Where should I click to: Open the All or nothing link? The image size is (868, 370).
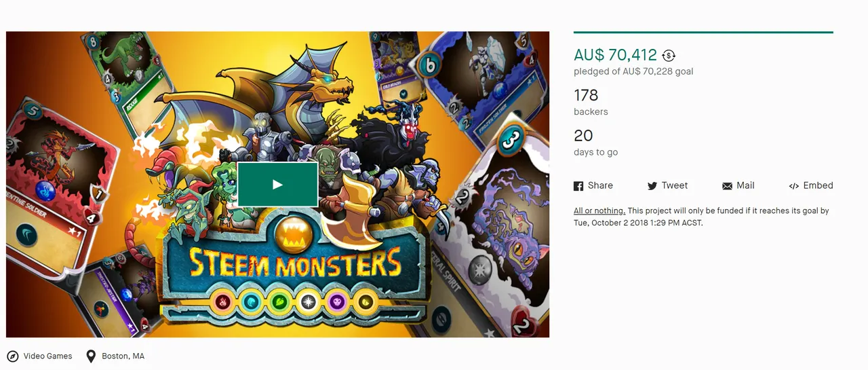[599, 210]
